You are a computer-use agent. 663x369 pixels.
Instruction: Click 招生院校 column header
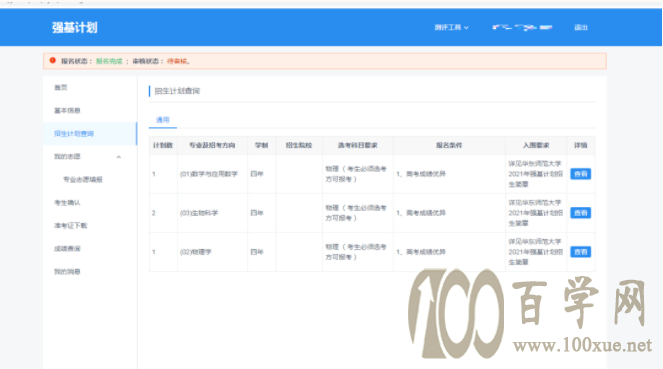(299, 145)
